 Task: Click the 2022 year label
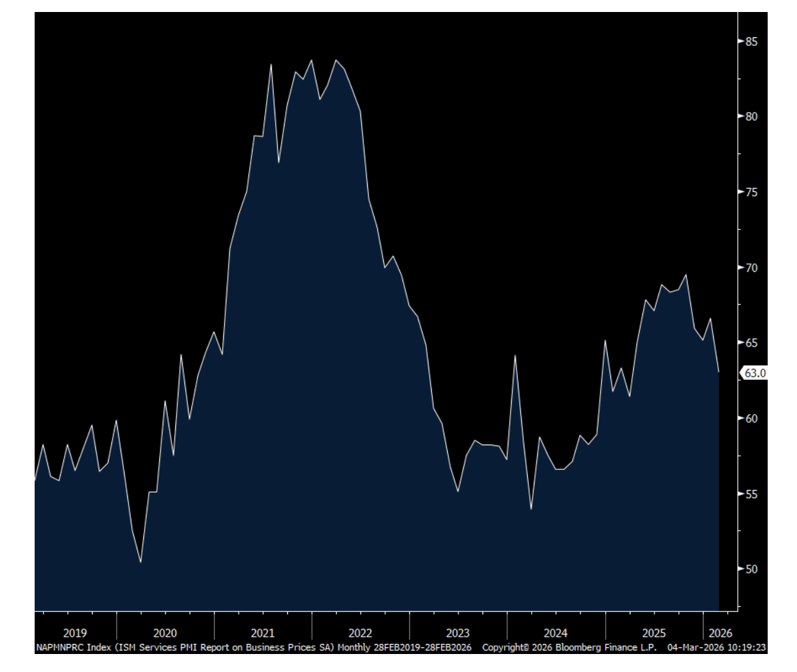[x=361, y=633]
